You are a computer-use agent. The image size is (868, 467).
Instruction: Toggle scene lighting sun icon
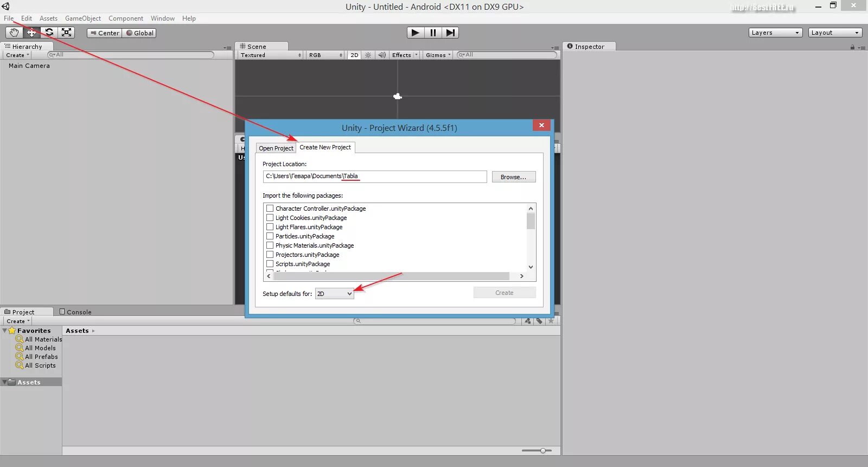tap(368, 55)
